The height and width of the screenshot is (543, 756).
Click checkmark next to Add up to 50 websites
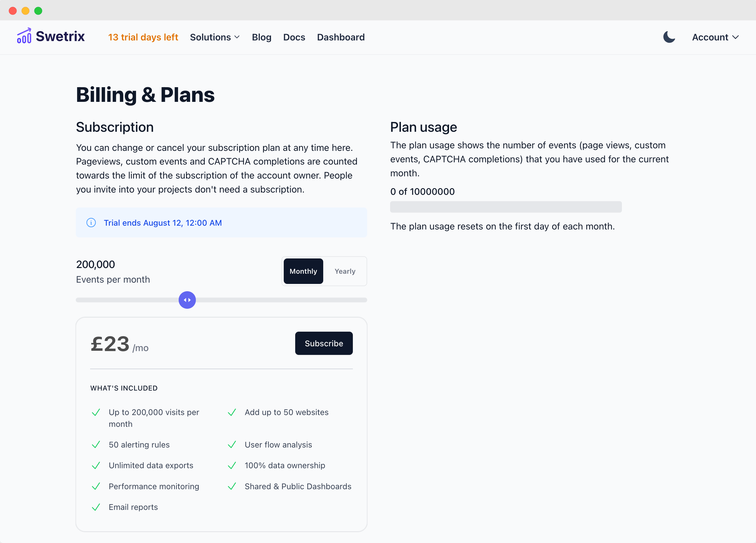point(232,413)
